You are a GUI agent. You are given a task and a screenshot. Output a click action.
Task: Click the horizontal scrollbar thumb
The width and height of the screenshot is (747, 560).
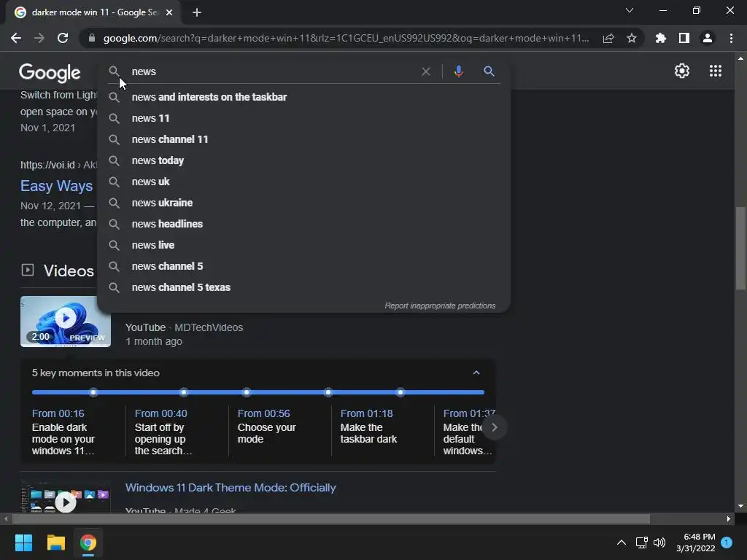[x=331, y=519]
